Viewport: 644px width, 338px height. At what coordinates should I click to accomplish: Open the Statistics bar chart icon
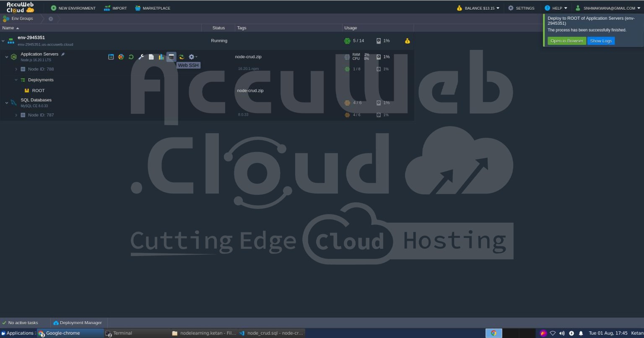161,57
